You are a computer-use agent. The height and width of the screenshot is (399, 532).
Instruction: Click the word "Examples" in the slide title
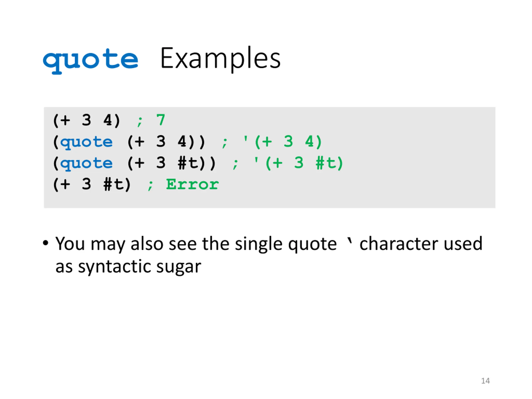tap(220, 58)
